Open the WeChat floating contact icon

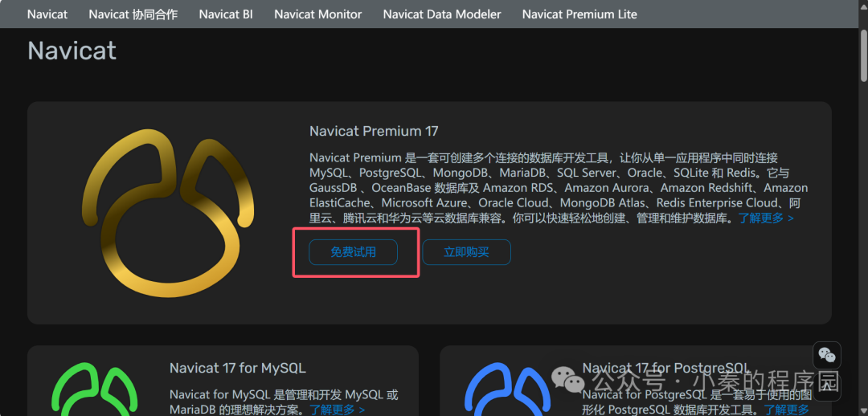826,355
